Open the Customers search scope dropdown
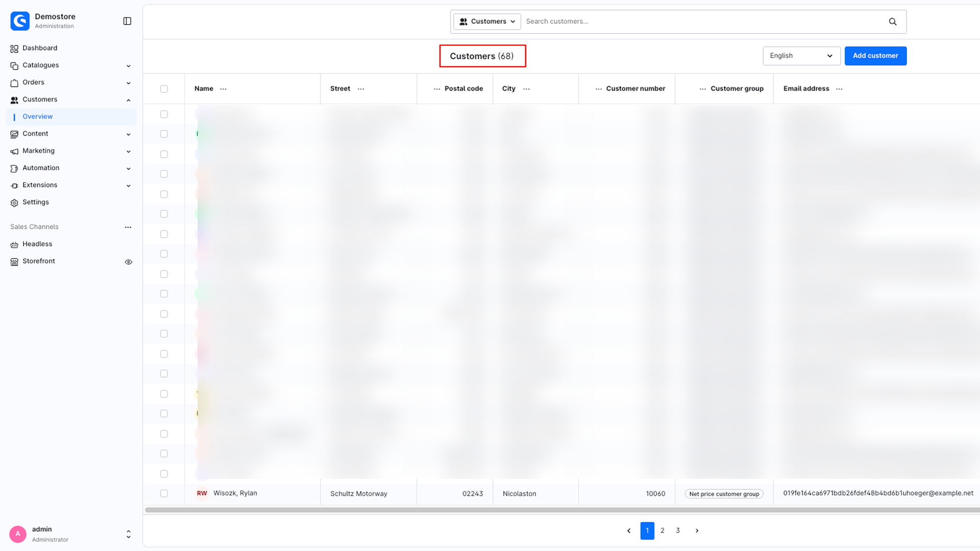The width and height of the screenshot is (980, 551). (x=487, y=21)
